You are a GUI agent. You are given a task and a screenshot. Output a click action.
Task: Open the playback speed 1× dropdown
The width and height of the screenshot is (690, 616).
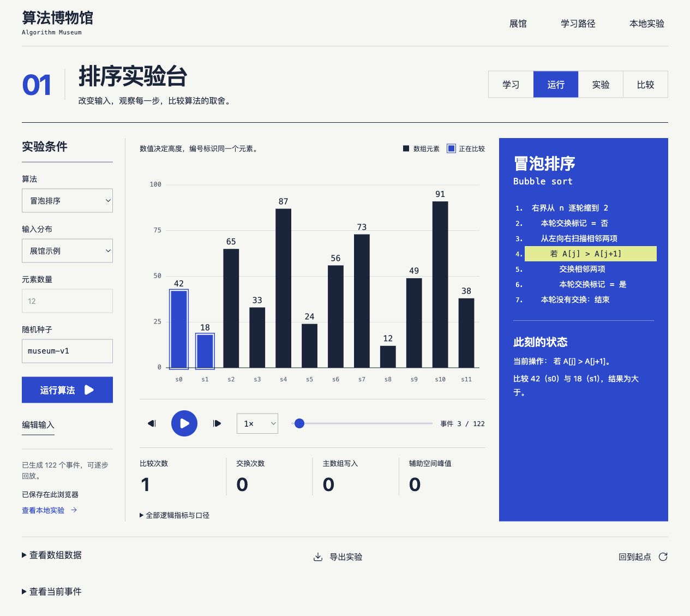[257, 423]
